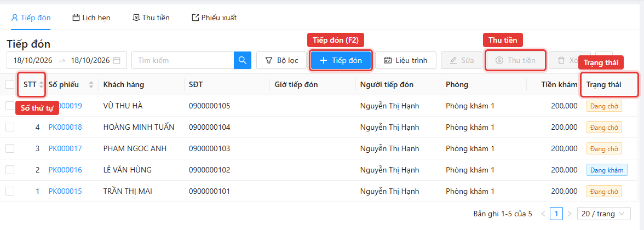Screen dimensions: 644x230
Task: Sort by the STT column header
Action: coord(32,84)
